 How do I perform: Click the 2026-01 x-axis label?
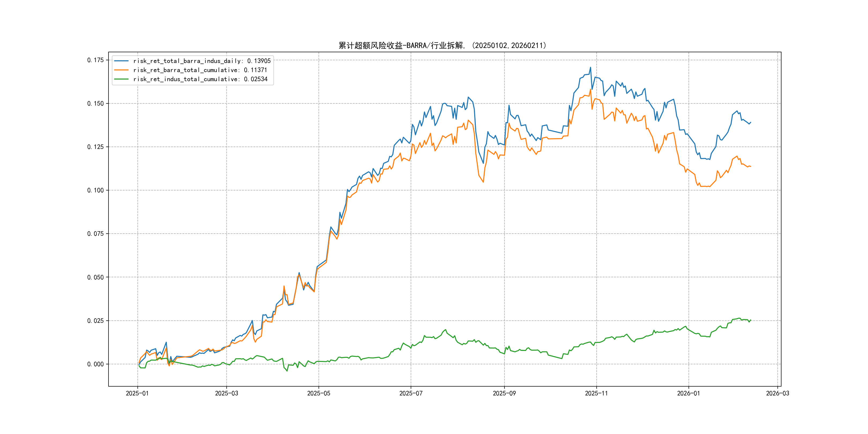[689, 393]
